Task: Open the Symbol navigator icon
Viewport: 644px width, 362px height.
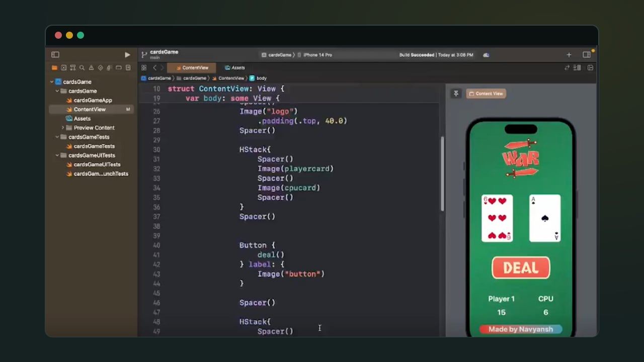Action: click(x=72, y=68)
